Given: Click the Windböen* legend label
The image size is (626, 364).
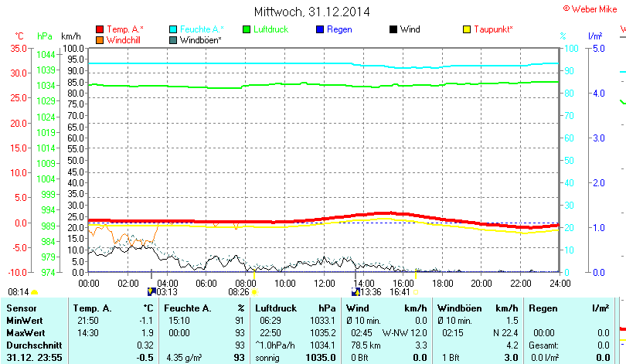Looking at the screenshot, I should point(200,40).
